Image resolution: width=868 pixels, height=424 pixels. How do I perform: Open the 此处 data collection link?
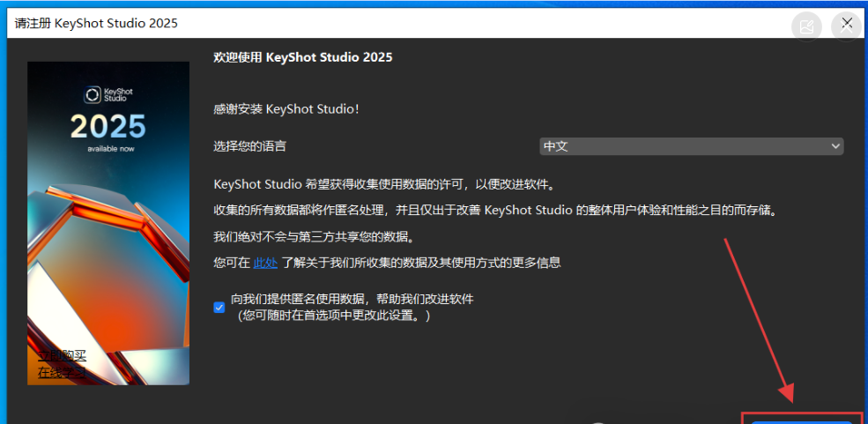(265, 263)
